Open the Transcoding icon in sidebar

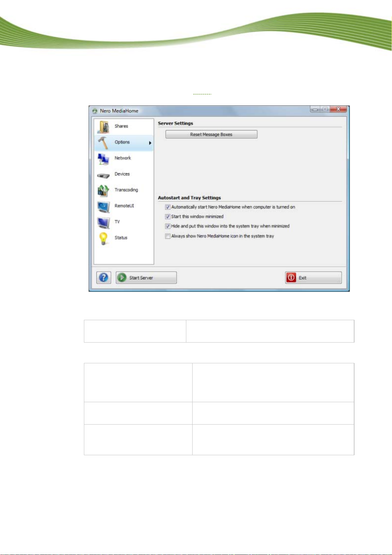[x=104, y=190]
